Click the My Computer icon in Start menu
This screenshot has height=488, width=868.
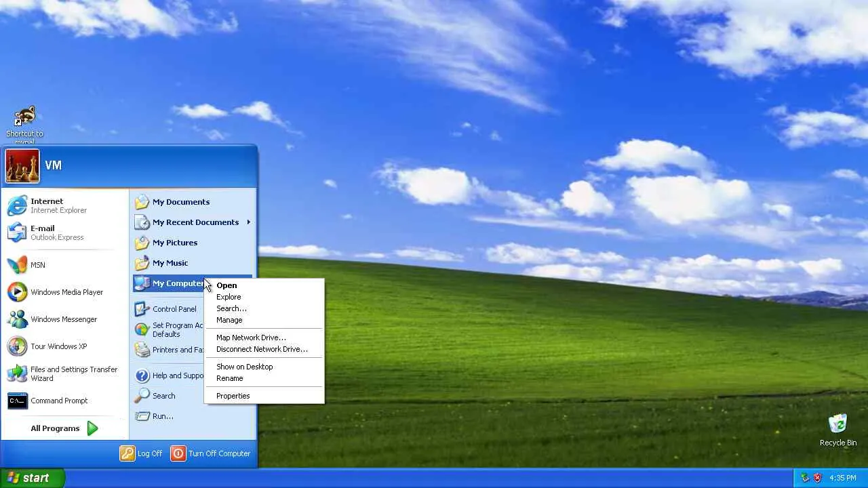(142, 283)
